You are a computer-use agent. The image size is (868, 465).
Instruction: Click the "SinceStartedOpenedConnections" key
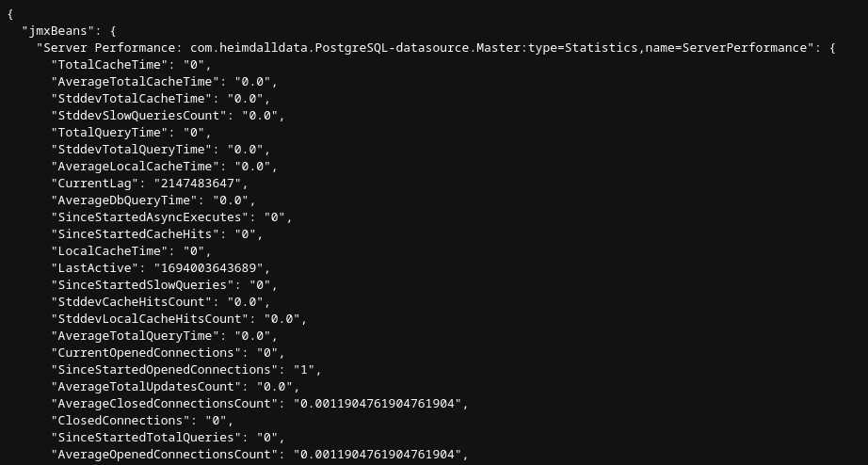coord(164,369)
